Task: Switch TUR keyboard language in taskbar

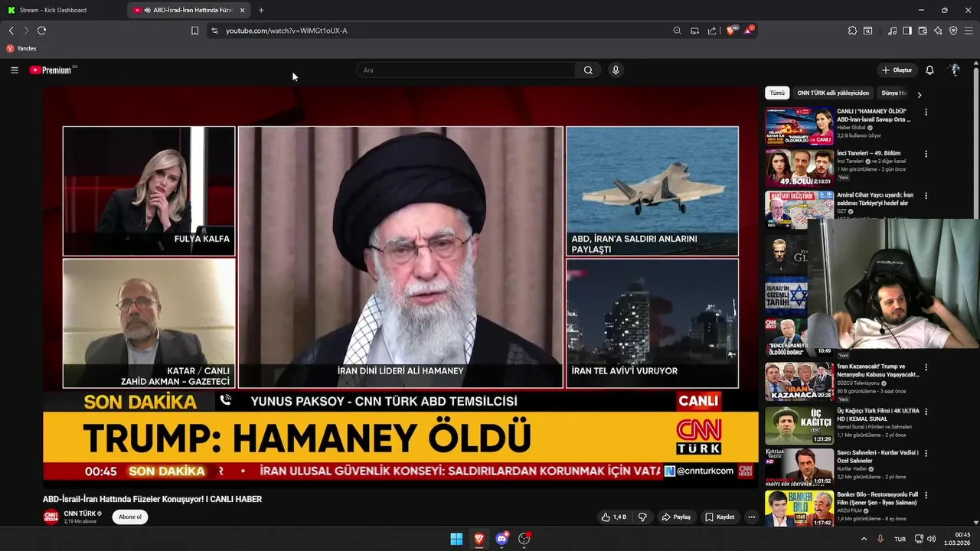Action: click(900, 539)
